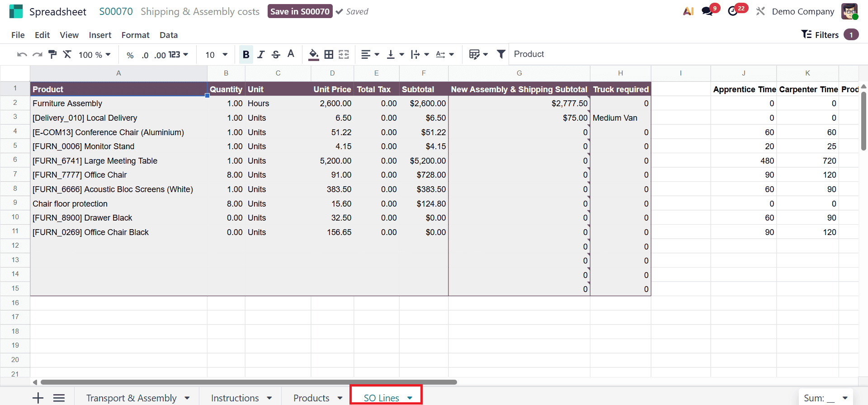Open text rotation dropdown
Viewport: 868px width, 405px height.
[445, 55]
